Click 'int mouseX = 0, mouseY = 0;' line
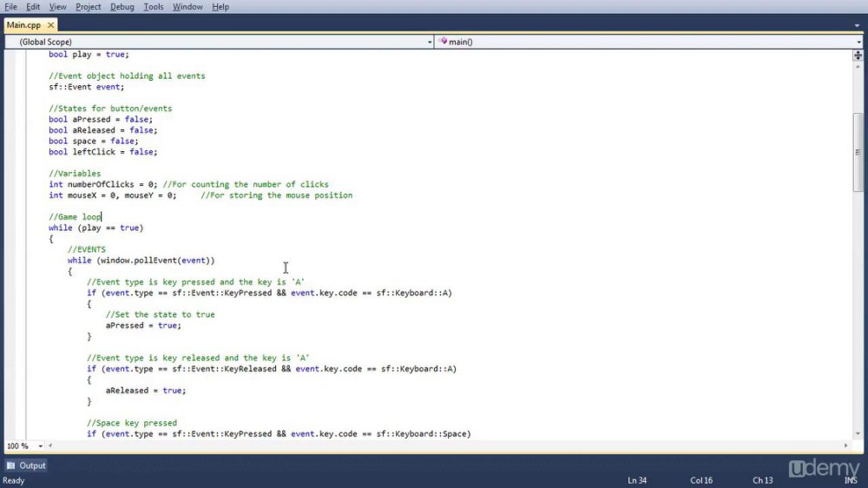The width and height of the screenshot is (868, 488). tap(112, 195)
